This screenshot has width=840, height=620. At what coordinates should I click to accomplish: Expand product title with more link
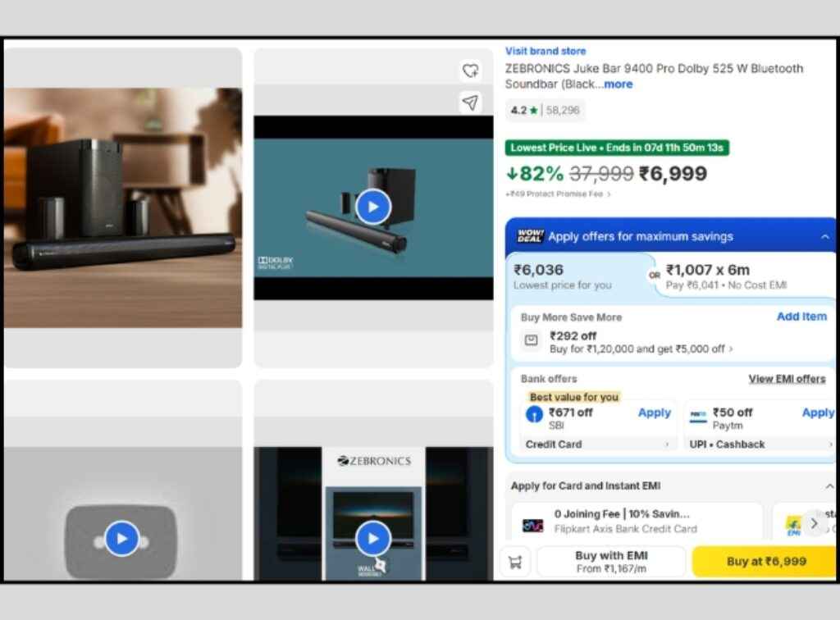619,84
